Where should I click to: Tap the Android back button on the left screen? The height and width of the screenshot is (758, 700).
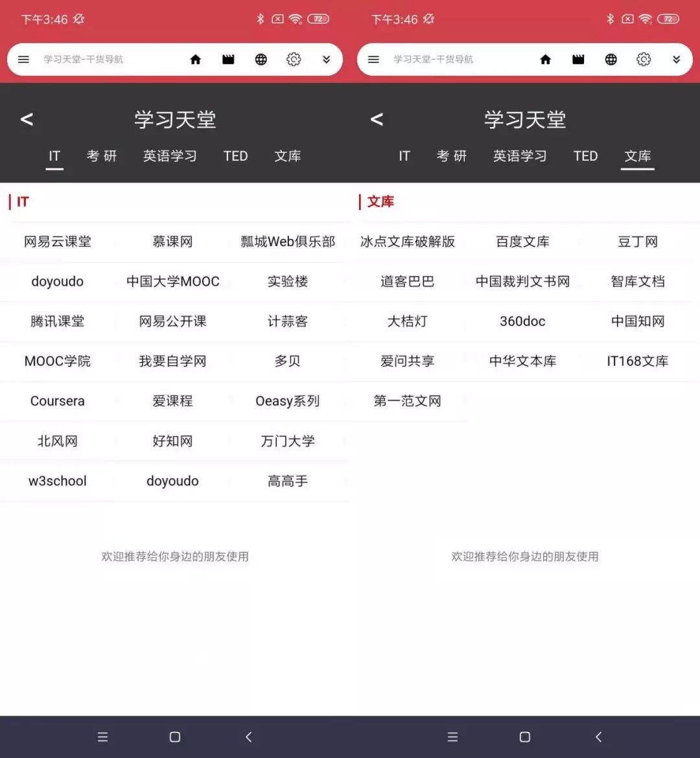click(249, 737)
